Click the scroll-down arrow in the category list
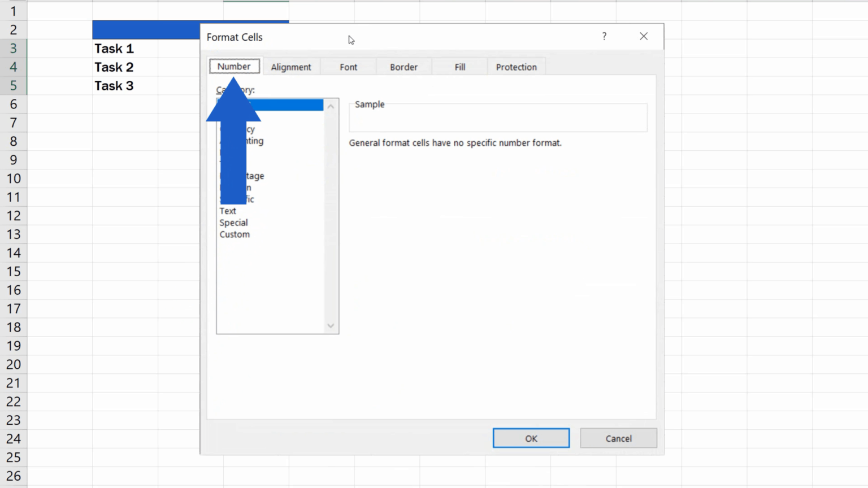This screenshot has height=488, width=868. pos(331,326)
